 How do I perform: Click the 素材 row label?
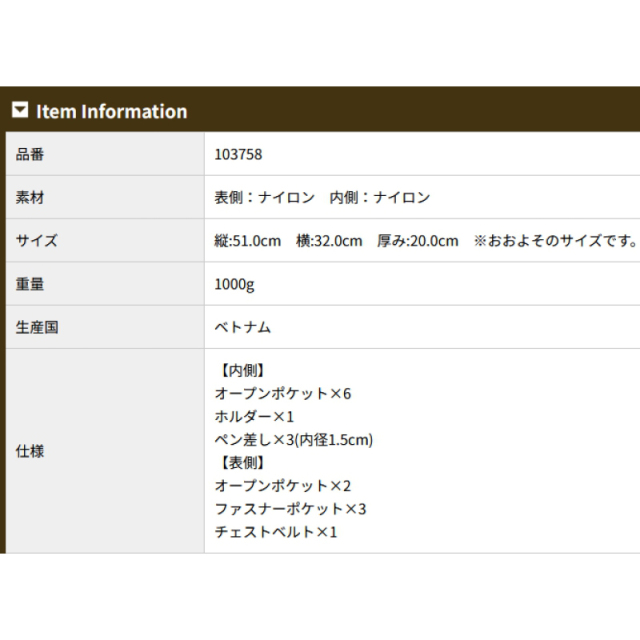point(30,198)
